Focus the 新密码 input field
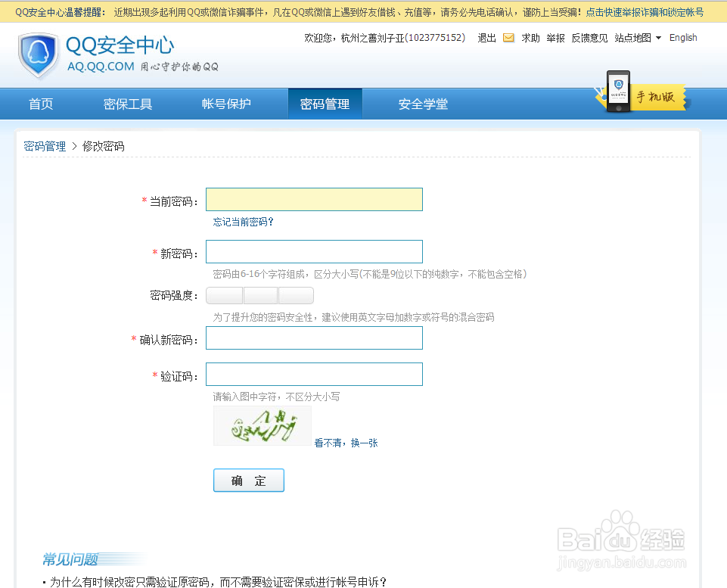The width and height of the screenshot is (727, 588). (x=315, y=252)
